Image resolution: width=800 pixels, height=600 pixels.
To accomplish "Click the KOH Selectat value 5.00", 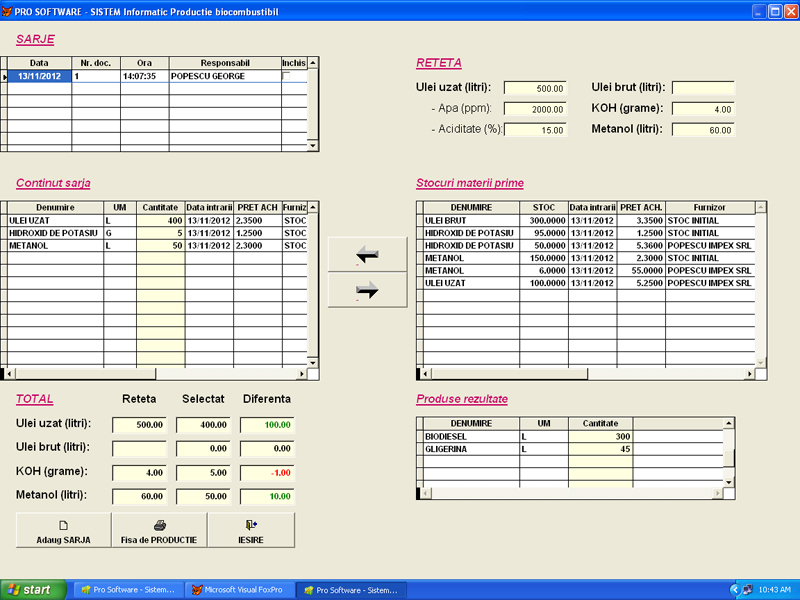I will (x=203, y=472).
